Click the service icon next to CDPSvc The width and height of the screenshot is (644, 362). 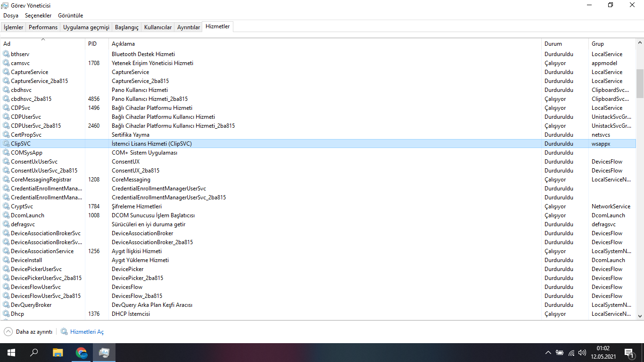coord(6,108)
